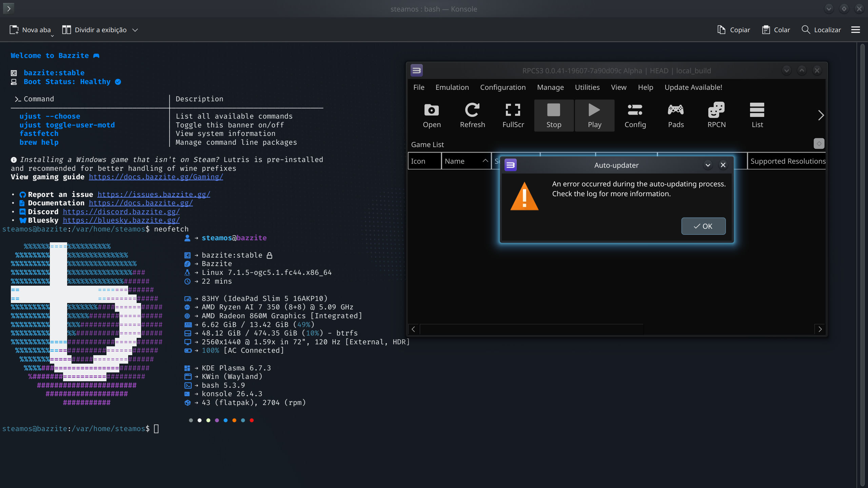This screenshot has height=488, width=868.
Task: Open the Help menu in RPCS3
Action: (645, 87)
